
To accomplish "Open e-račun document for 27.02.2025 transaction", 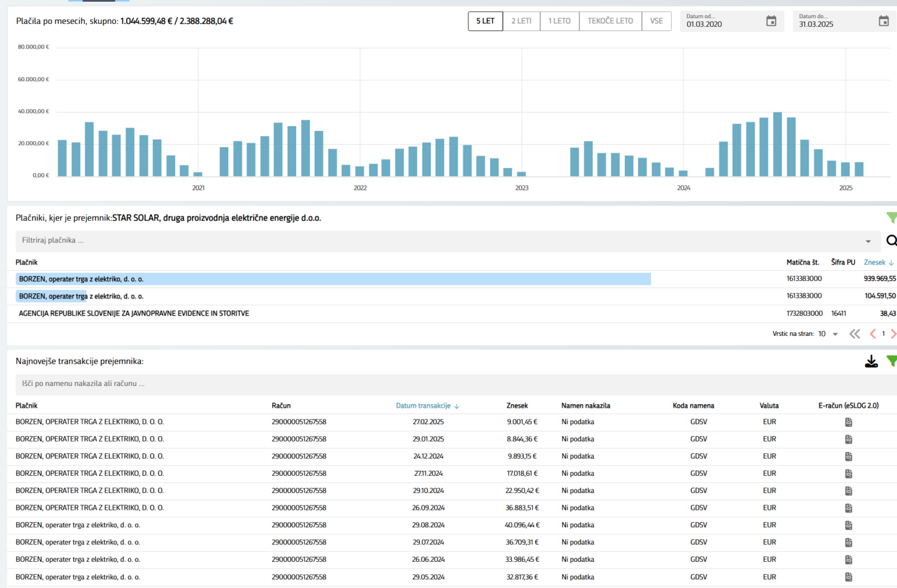I will [849, 422].
